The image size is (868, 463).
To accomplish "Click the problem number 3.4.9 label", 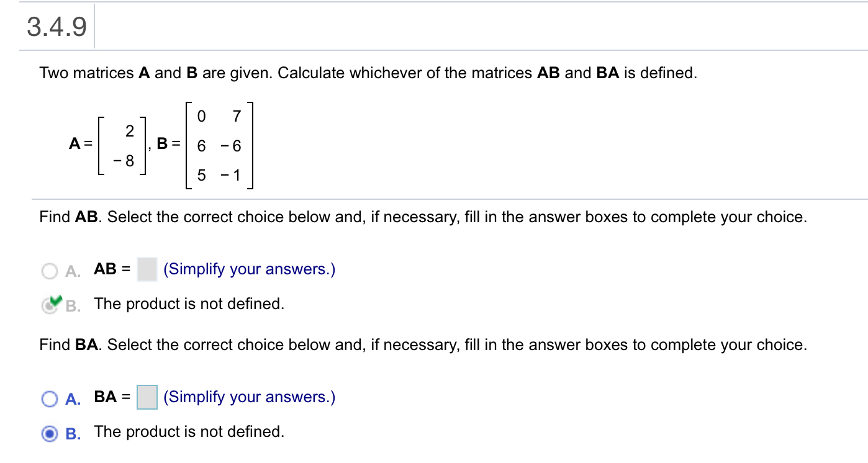I will [x=55, y=26].
